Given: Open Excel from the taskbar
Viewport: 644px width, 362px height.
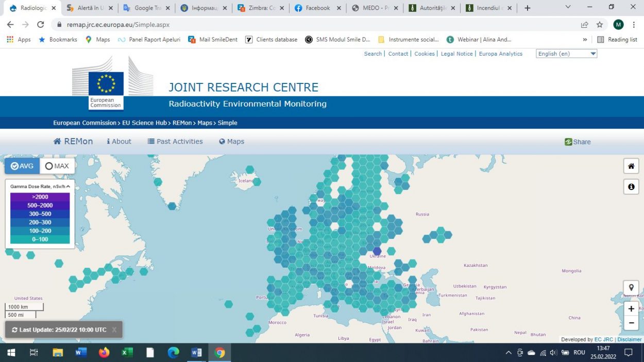Looking at the screenshot, I should [x=127, y=353].
